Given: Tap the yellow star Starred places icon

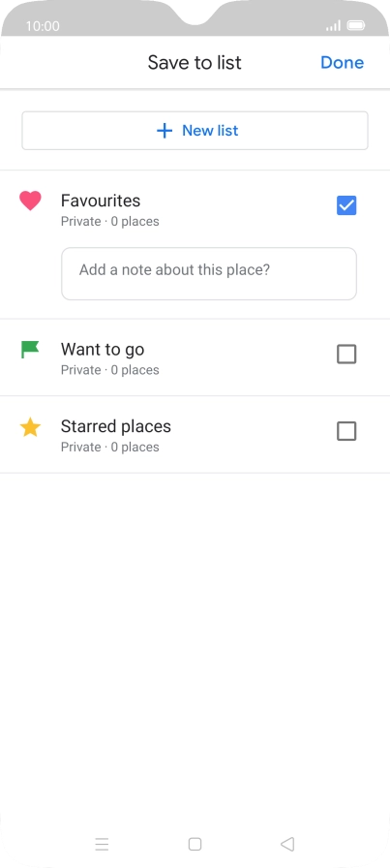Looking at the screenshot, I should 30,427.
